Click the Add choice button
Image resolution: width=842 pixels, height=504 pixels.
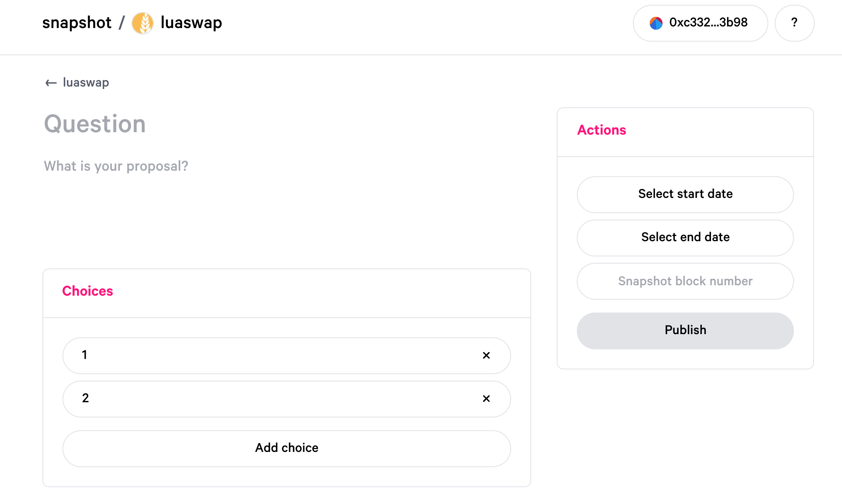click(287, 448)
